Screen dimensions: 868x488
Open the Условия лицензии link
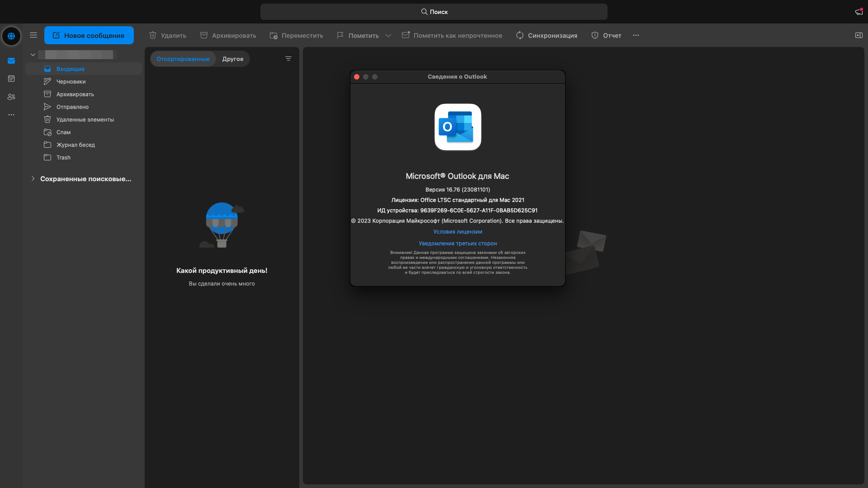pos(458,232)
